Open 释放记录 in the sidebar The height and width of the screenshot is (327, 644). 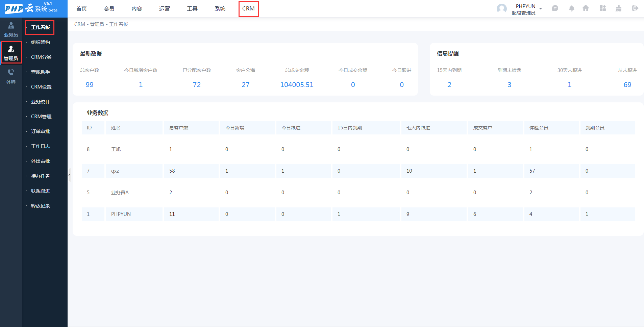click(41, 206)
